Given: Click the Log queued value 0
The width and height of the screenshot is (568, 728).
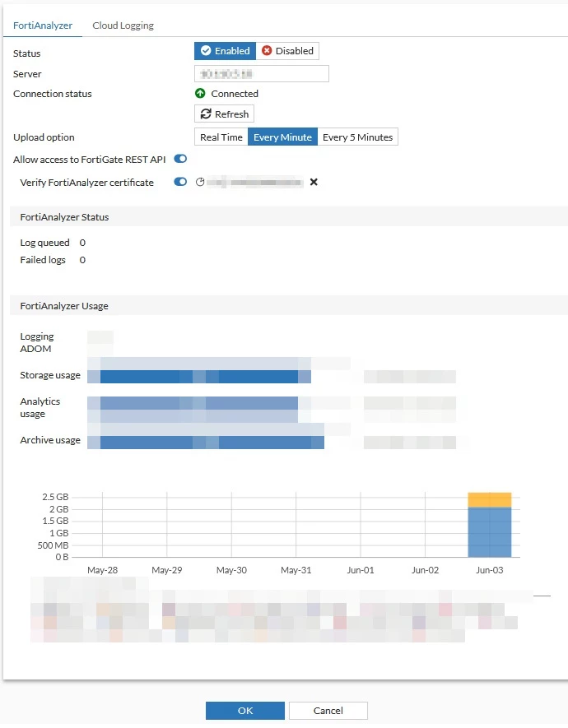Looking at the screenshot, I should [82, 243].
